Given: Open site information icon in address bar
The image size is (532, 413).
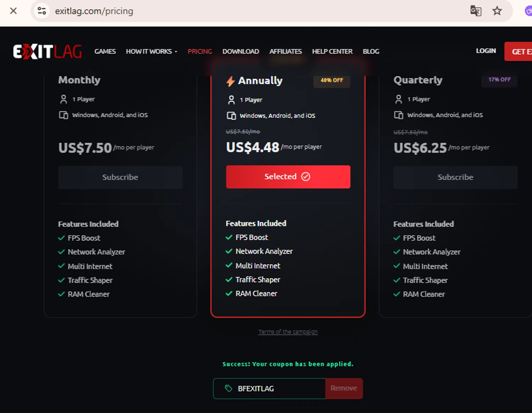Looking at the screenshot, I should point(42,11).
